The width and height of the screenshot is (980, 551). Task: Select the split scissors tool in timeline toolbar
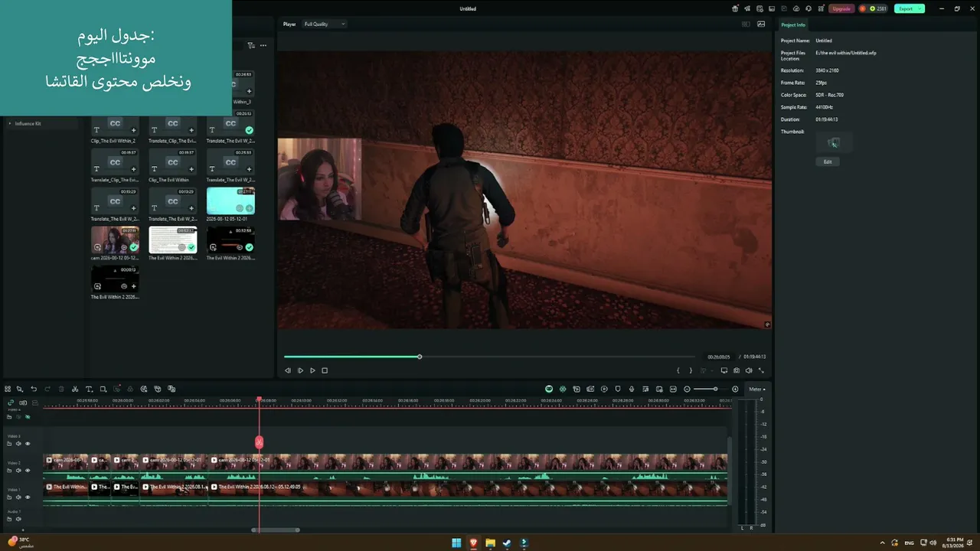75,389
